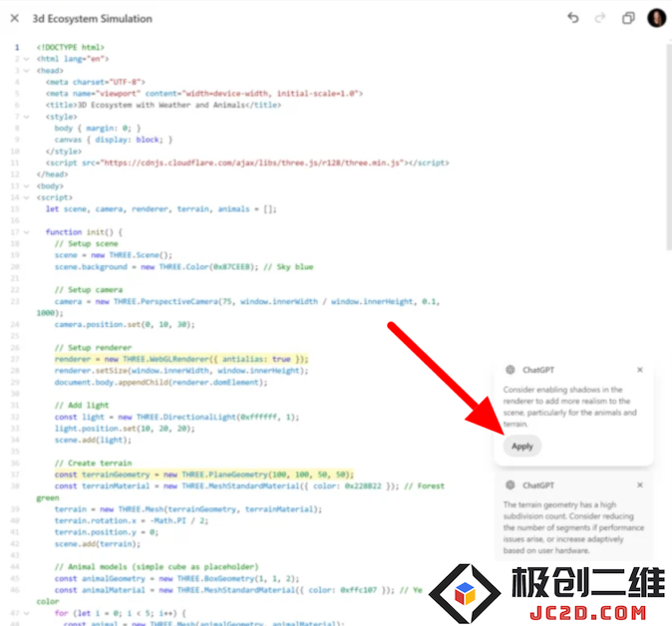Click the animalGeometry BoxGeometry line

(176, 578)
